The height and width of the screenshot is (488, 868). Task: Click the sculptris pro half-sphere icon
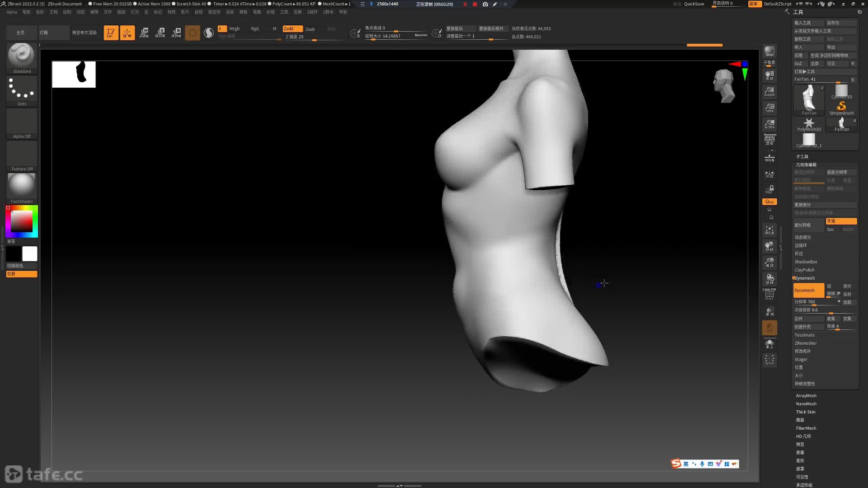(x=208, y=33)
